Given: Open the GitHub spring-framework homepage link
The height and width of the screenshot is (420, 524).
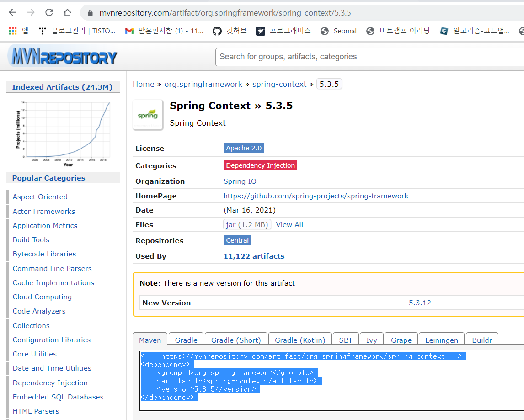Looking at the screenshot, I should coord(316,196).
